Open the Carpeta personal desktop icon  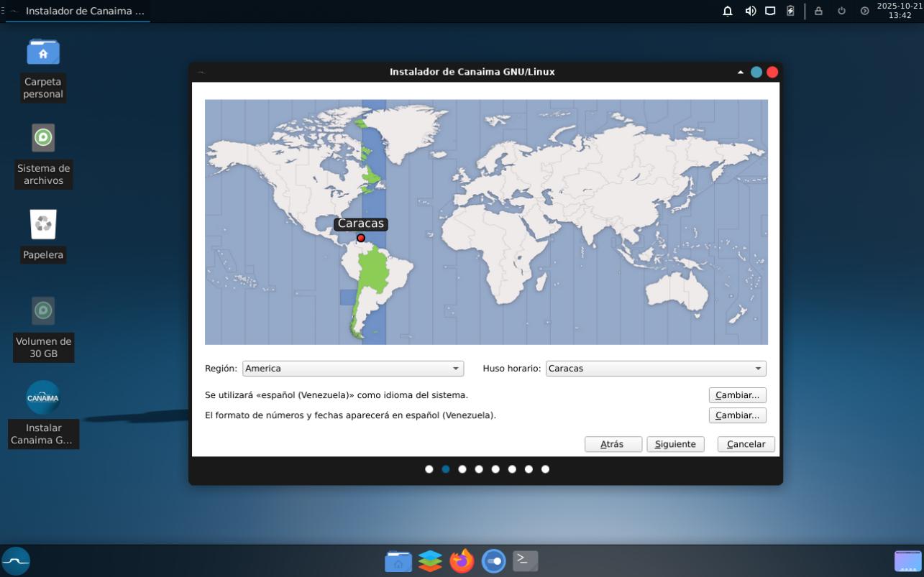43,52
